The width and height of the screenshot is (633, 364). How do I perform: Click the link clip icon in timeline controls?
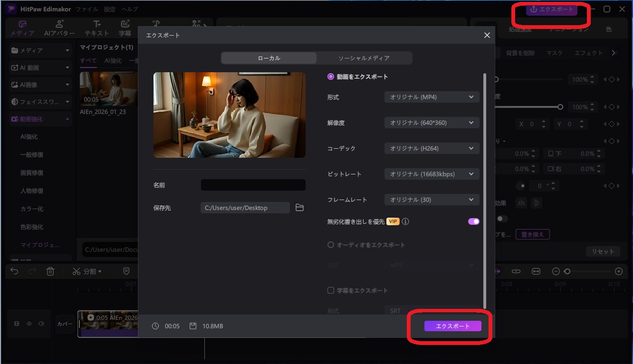point(516,271)
